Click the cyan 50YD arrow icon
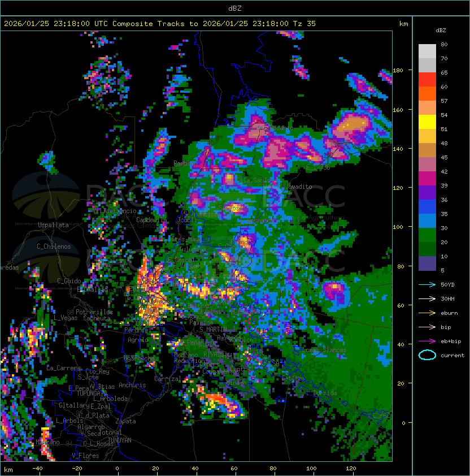The image size is (470, 476). 427,285
